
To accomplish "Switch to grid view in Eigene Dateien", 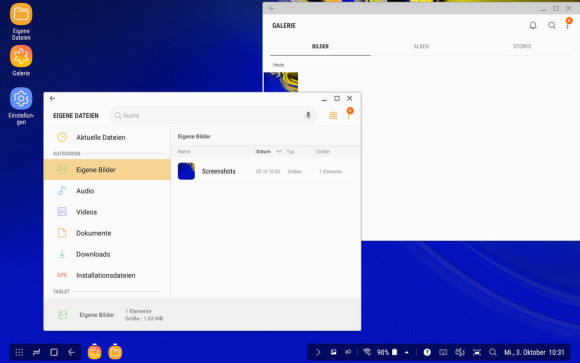I will pyautogui.click(x=333, y=115).
